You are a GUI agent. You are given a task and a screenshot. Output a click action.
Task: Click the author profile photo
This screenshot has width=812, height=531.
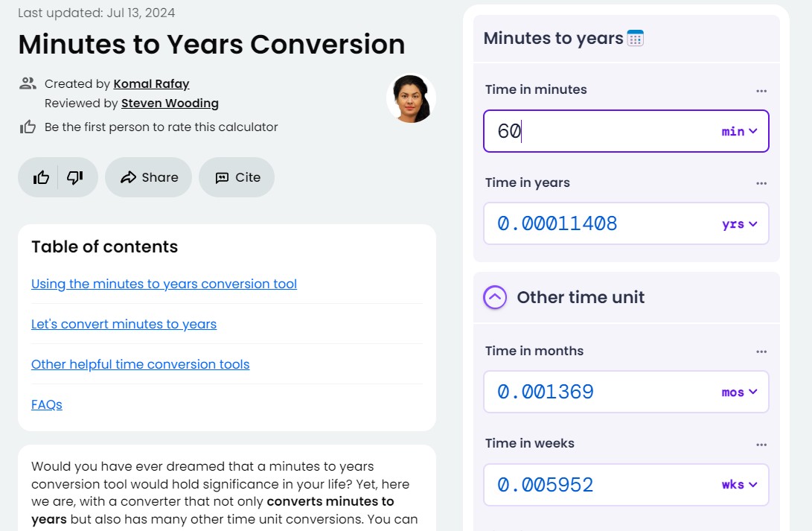tap(411, 98)
